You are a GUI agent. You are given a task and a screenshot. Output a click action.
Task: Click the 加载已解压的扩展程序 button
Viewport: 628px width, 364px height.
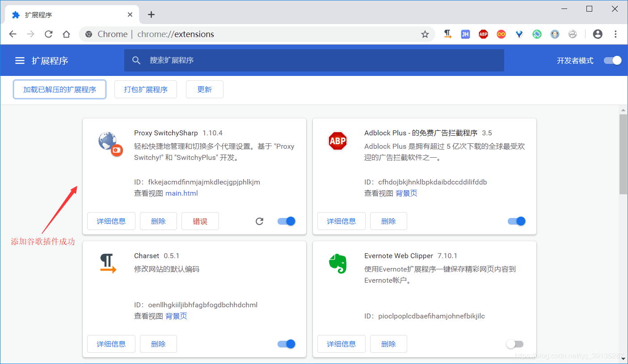tap(59, 89)
